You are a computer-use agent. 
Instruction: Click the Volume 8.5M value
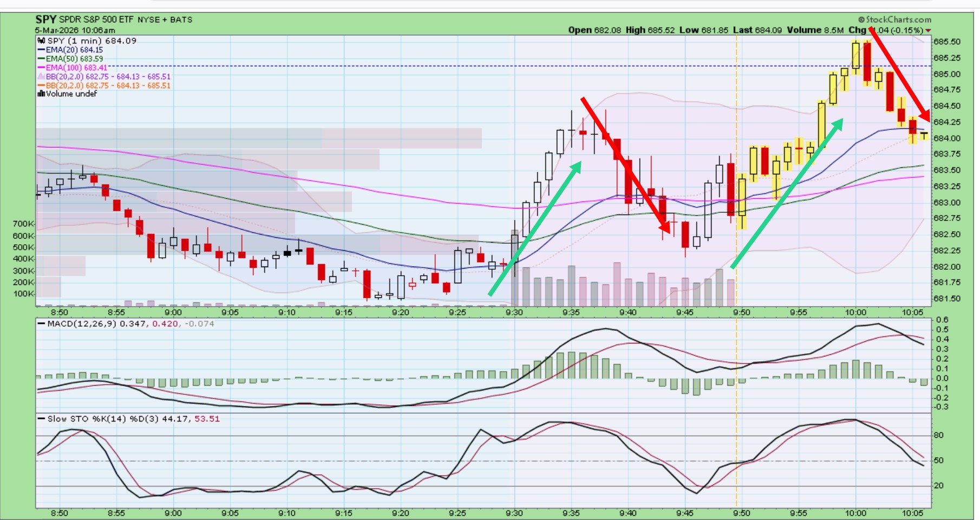click(x=815, y=30)
